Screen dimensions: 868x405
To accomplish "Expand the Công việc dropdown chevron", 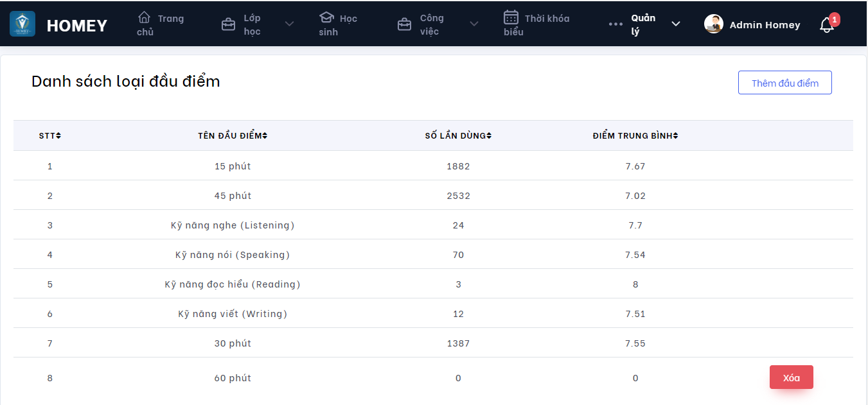I will [474, 24].
